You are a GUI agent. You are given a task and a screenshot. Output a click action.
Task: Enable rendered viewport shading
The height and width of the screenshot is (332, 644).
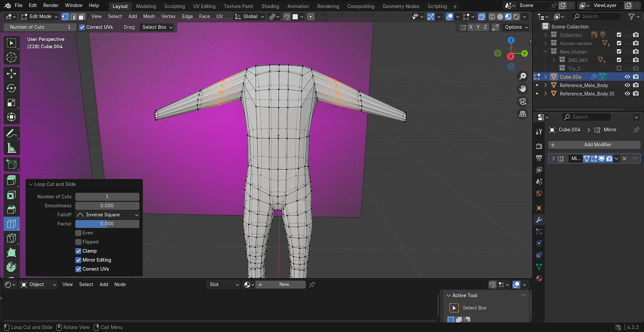tap(516, 16)
